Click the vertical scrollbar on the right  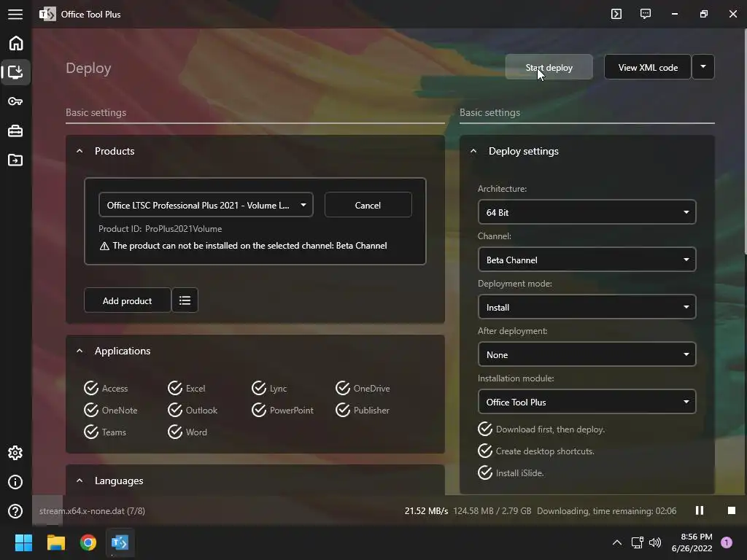(x=744, y=143)
